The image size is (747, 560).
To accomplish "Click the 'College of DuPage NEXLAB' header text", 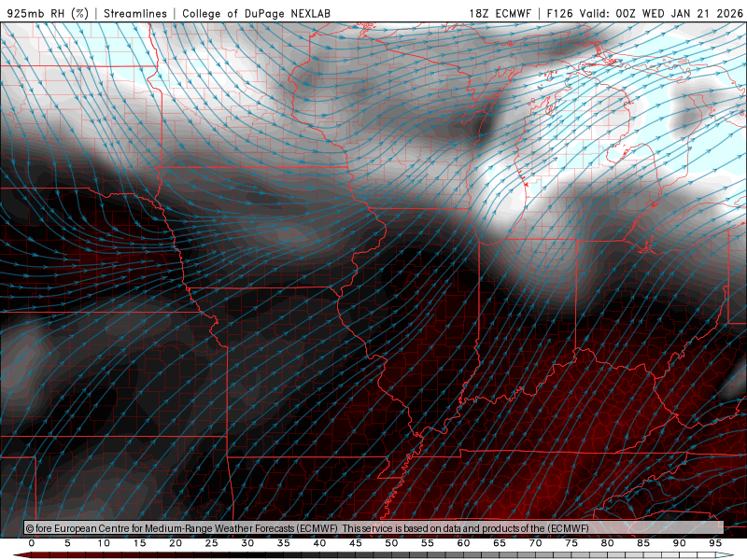I will (256, 13).
